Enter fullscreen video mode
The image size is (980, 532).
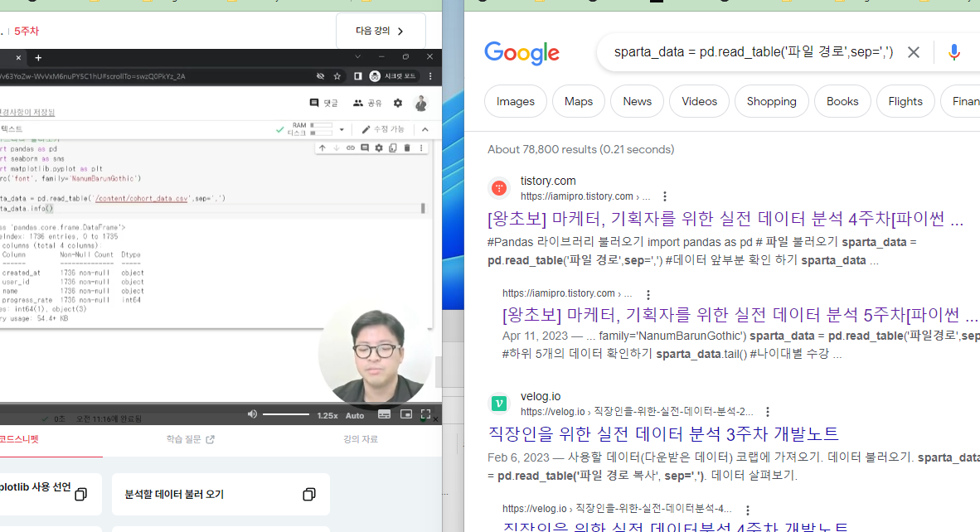pos(425,414)
